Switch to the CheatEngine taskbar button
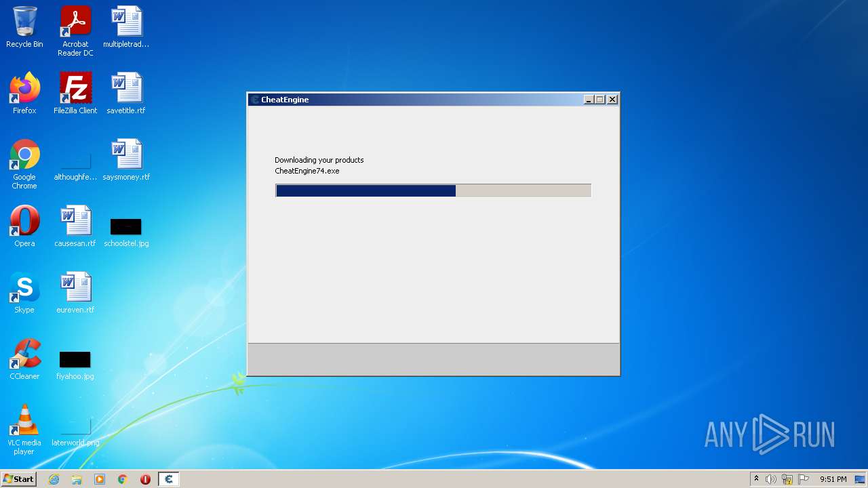The image size is (868, 488). (169, 479)
